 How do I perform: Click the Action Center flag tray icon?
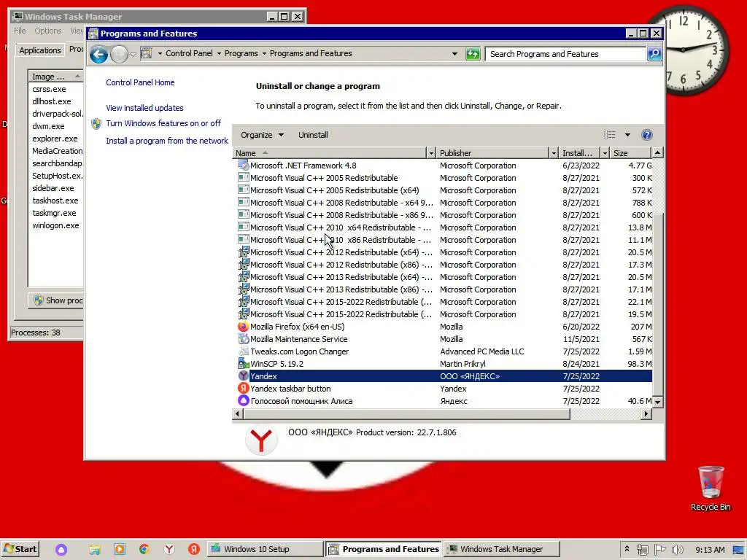[x=659, y=550]
